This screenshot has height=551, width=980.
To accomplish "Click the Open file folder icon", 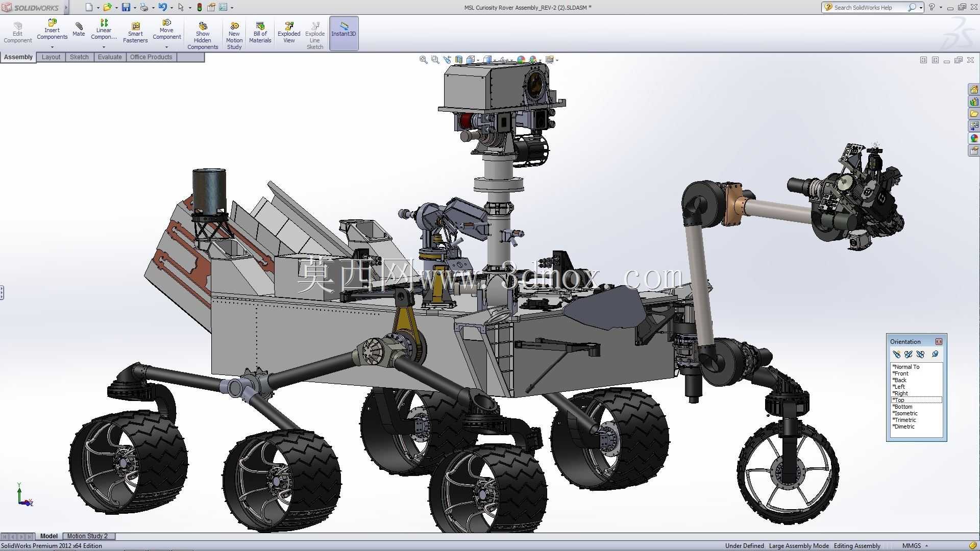I will (x=107, y=7).
